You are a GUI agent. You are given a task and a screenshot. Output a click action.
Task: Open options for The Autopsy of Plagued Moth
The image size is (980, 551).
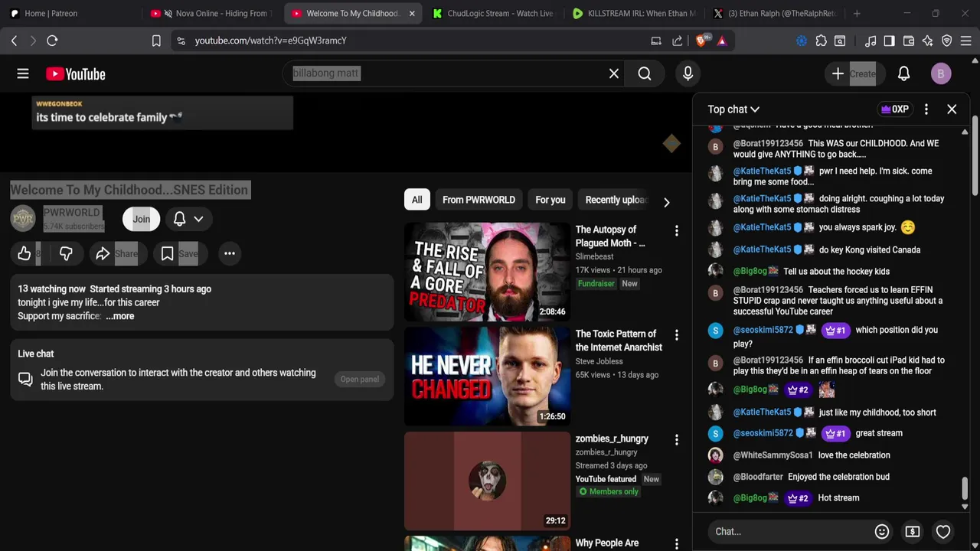coord(676,230)
